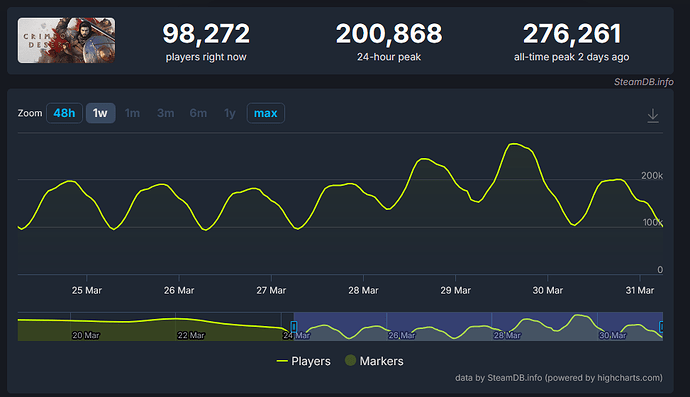Select the 6m zoom range

198,113
